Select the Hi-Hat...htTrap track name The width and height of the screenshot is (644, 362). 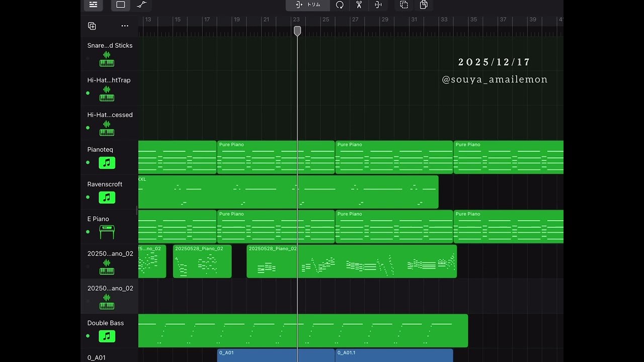pyautogui.click(x=109, y=80)
